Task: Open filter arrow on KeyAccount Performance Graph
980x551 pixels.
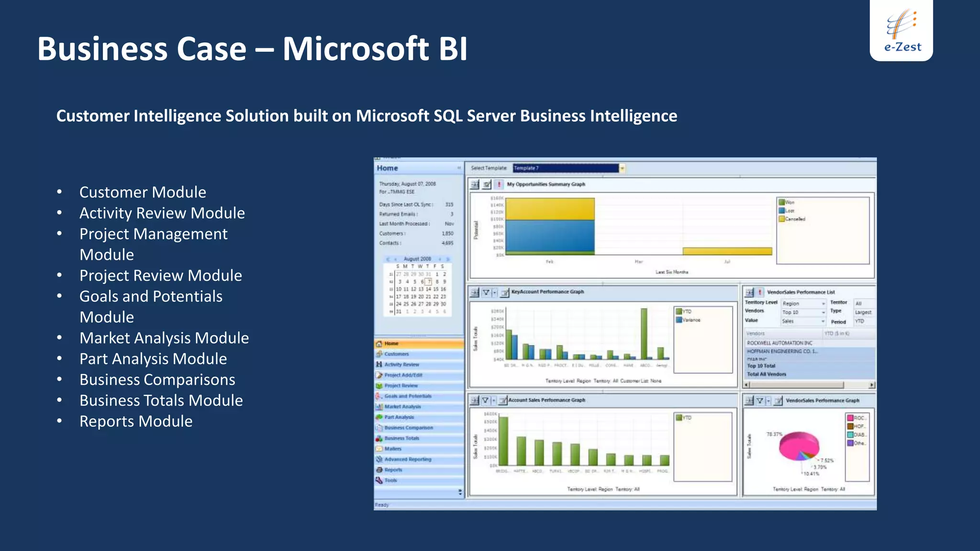Action: 495,292
